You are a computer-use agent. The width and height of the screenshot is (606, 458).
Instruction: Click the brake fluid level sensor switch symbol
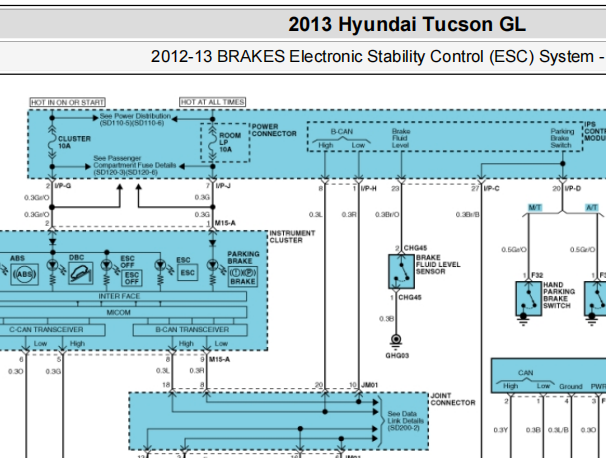click(401, 272)
